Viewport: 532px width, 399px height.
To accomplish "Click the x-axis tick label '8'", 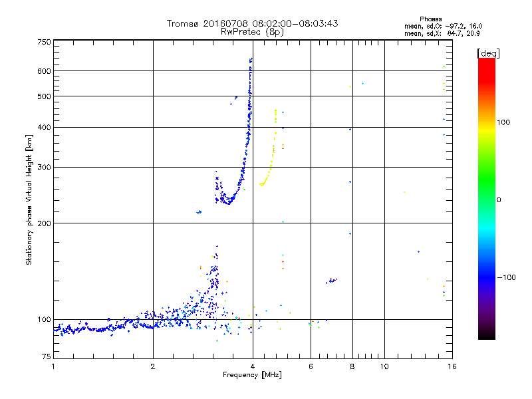I will tap(352, 366).
